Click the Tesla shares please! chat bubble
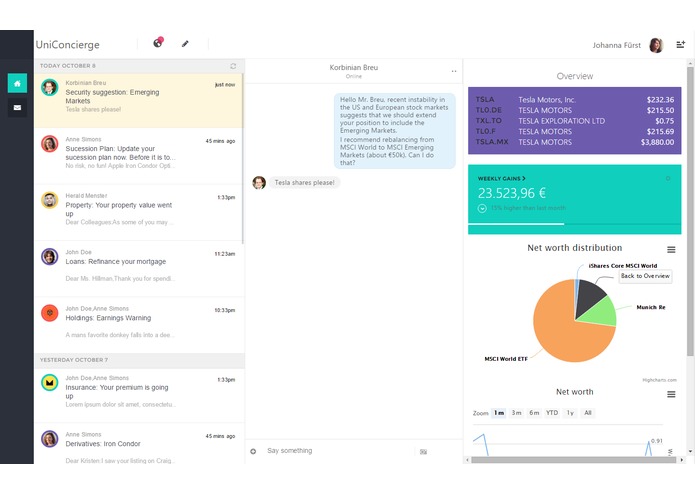This screenshot has height=494, width=695. pyautogui.click(x=304, y=183)
